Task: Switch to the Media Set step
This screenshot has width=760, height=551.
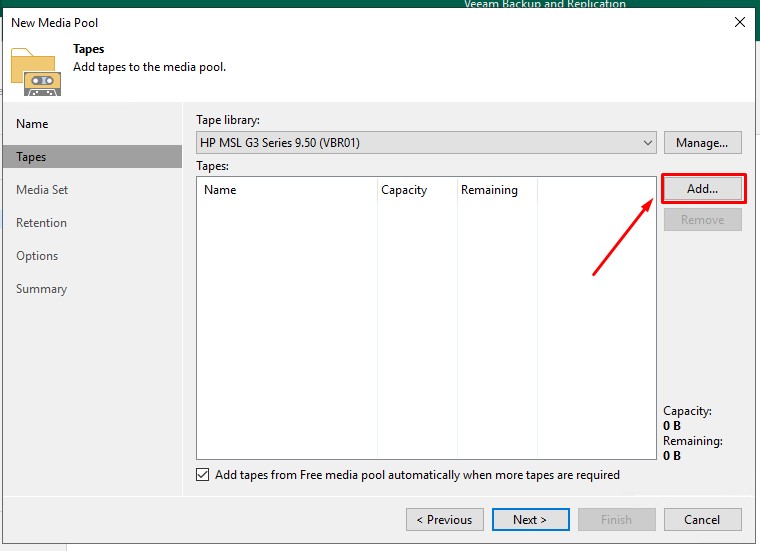Action: [42, 190]
